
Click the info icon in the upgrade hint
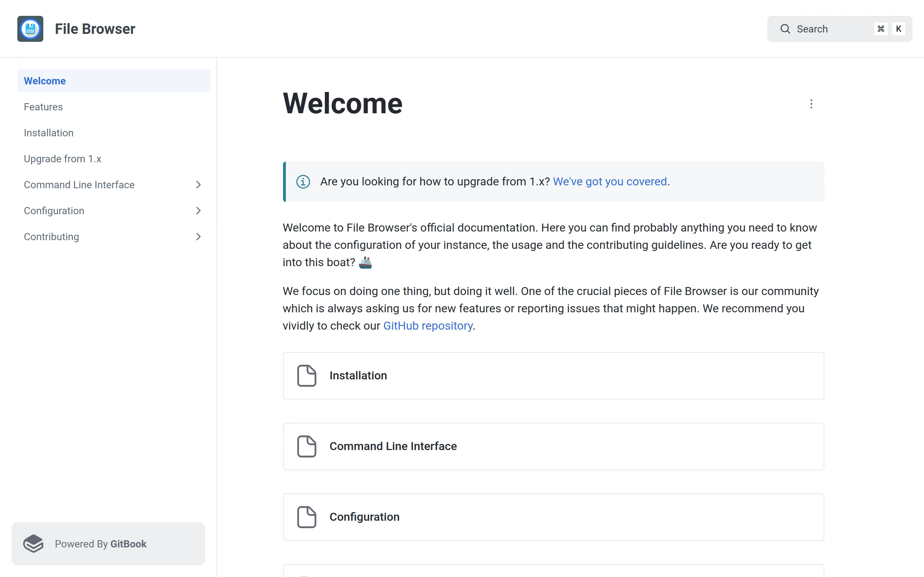pyautogui.click(x=303, y=182)
